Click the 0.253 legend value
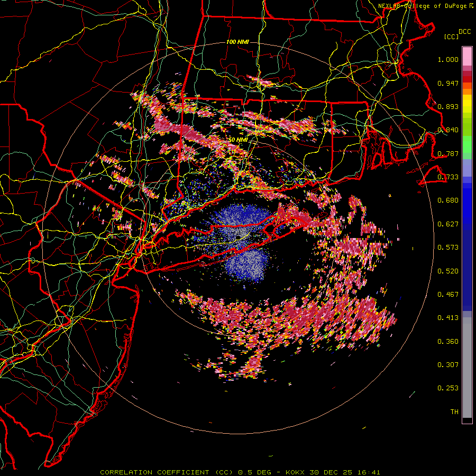The image size is (476, 476). coord(448,388)
